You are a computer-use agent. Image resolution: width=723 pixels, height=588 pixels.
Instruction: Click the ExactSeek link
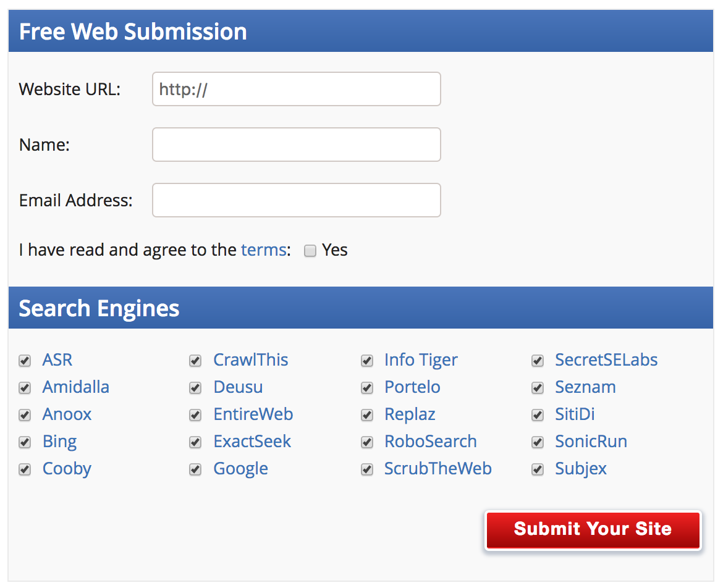coord(252,442)
